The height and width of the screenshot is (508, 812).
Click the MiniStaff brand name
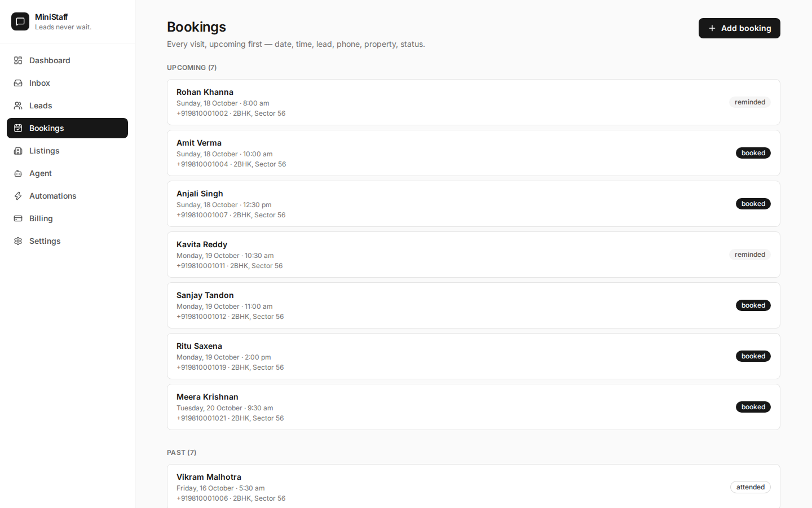point(51,17)
